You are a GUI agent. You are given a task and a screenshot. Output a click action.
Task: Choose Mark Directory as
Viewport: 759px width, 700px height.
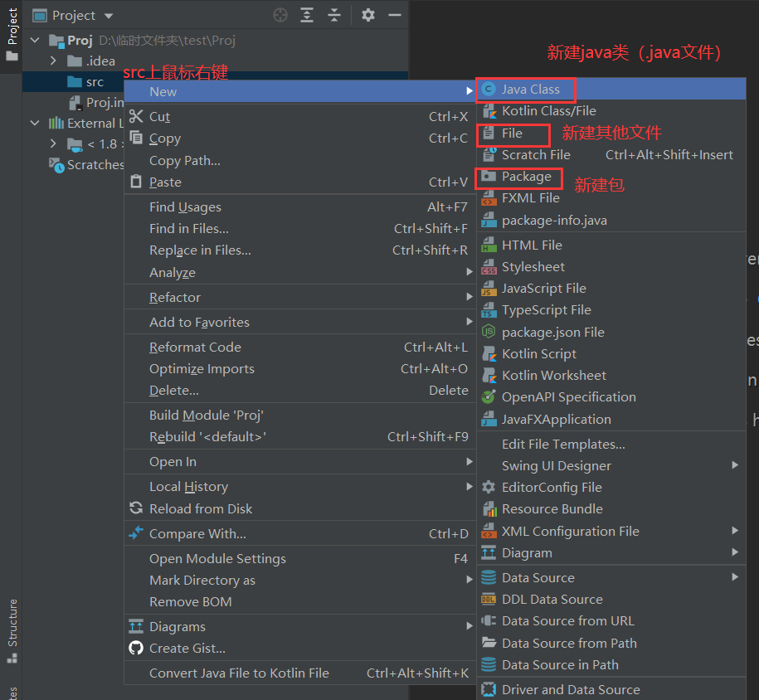point(300,580)
